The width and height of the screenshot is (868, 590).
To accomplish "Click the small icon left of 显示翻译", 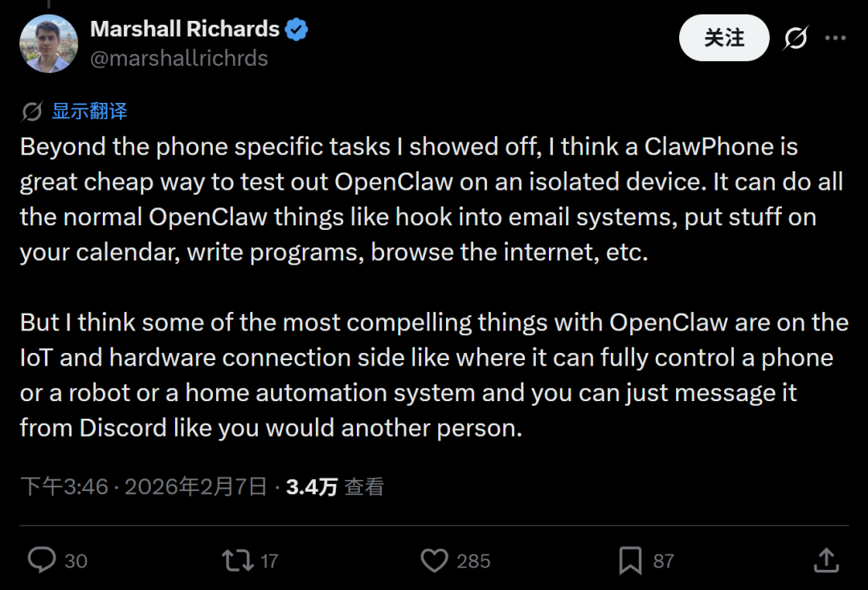I will (32, 112).
